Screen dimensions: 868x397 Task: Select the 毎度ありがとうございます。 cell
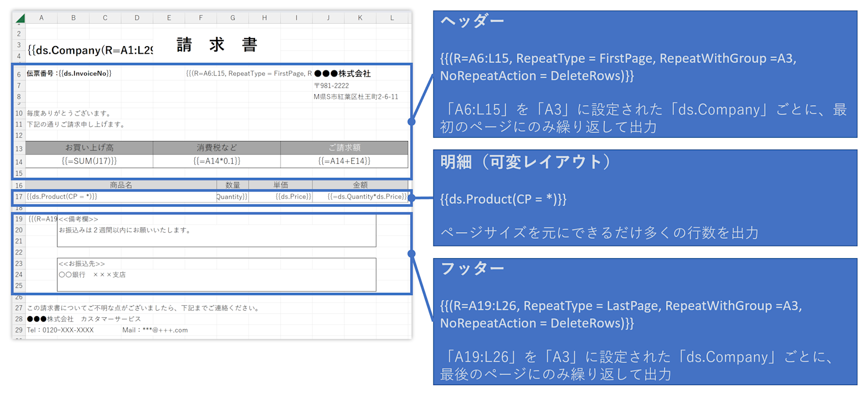[69, 113]
